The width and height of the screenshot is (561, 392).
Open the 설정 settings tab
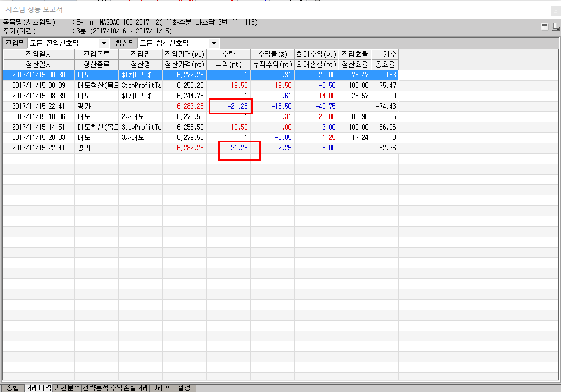point(184,388)
